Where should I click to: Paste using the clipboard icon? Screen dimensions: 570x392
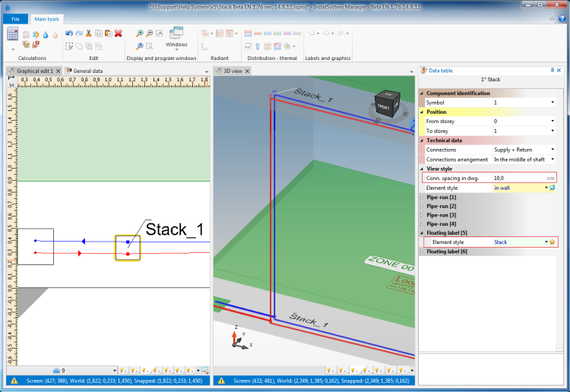pos(109,33)
